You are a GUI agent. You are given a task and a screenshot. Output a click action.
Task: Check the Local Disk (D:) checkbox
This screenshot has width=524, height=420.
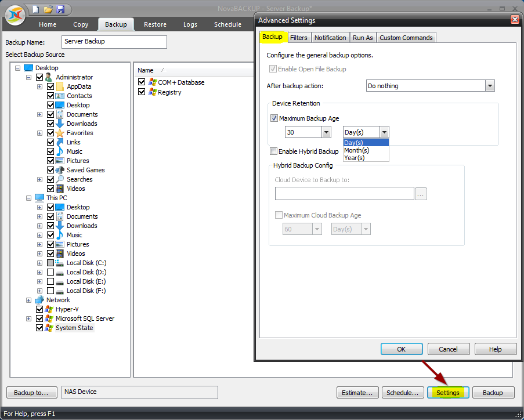(x=50, y=272)
